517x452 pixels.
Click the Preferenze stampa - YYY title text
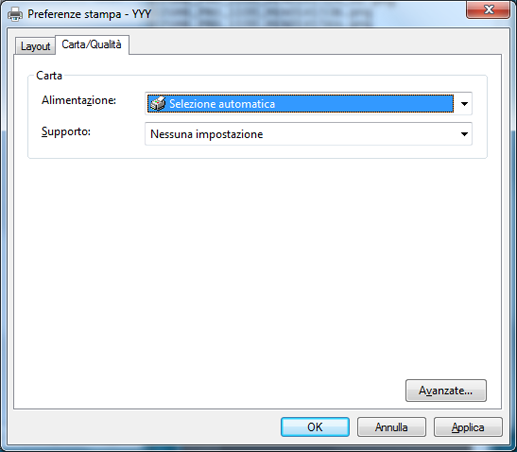point(89,14)
